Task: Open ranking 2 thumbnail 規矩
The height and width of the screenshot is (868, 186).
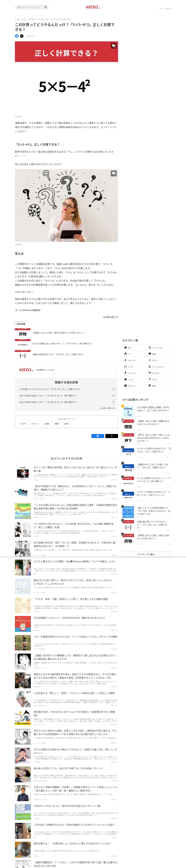Action: point(128,425)
